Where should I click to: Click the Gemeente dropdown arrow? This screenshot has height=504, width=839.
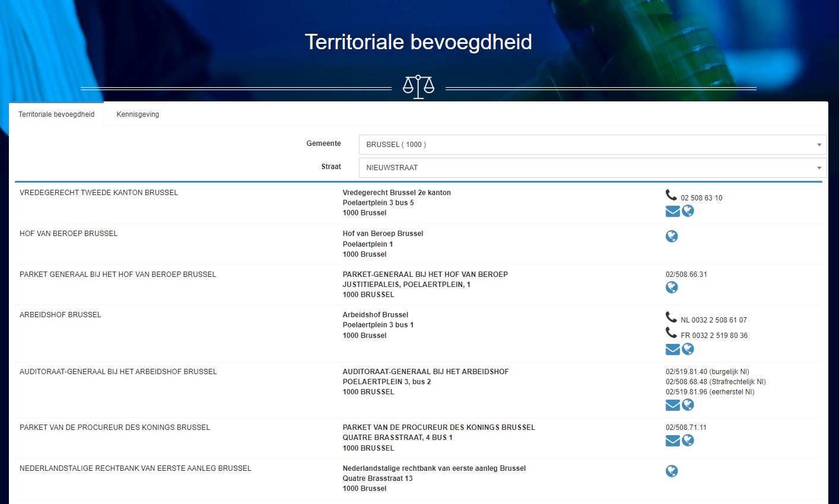819,145
